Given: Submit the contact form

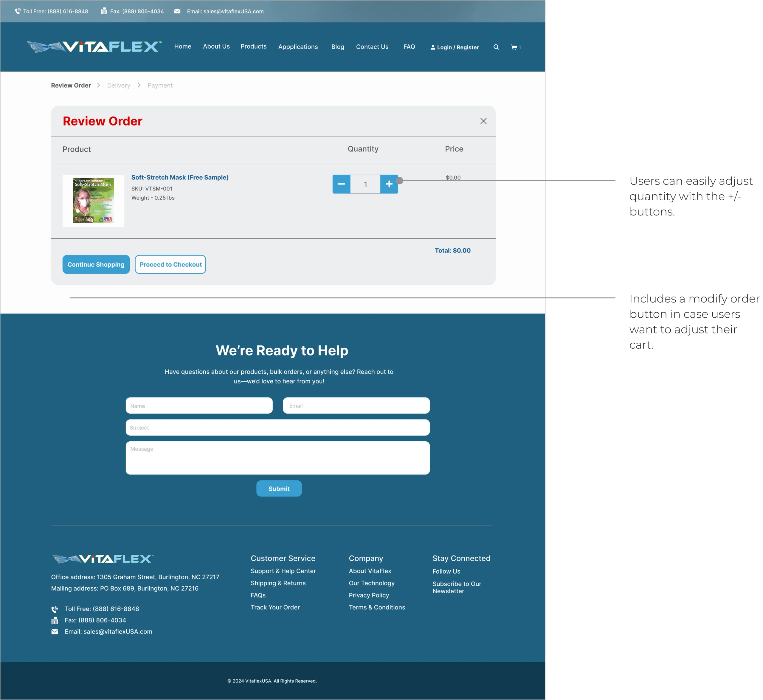Looking at the screenshot, I should (279, 489).
